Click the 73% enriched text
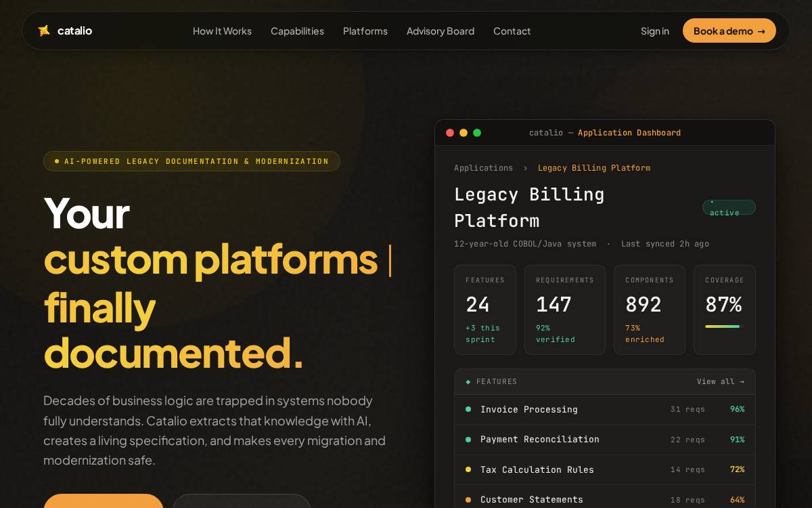This screenshot has height=508, width=812. click(645, 334)
